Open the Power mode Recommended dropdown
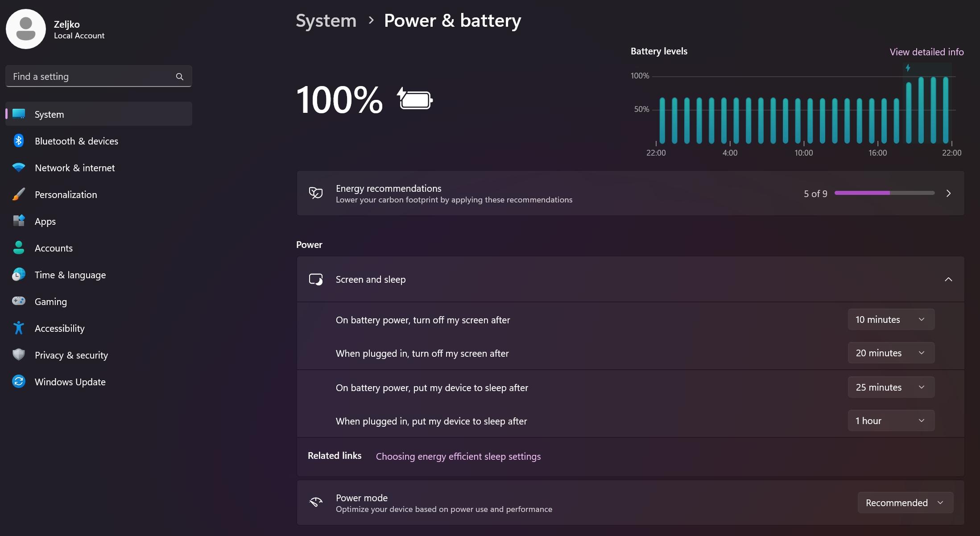 coord(906,503)
